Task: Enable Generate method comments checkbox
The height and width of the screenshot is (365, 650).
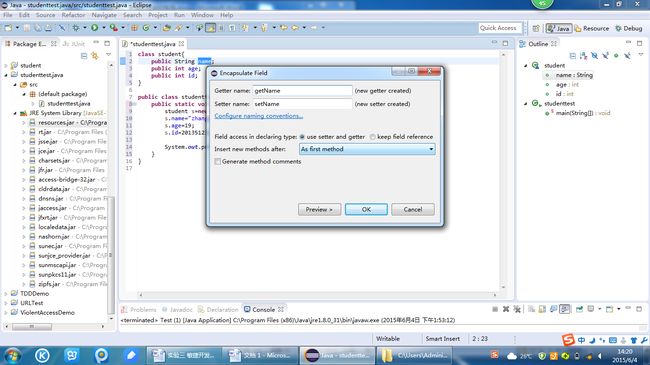Action: pos(217,161)
